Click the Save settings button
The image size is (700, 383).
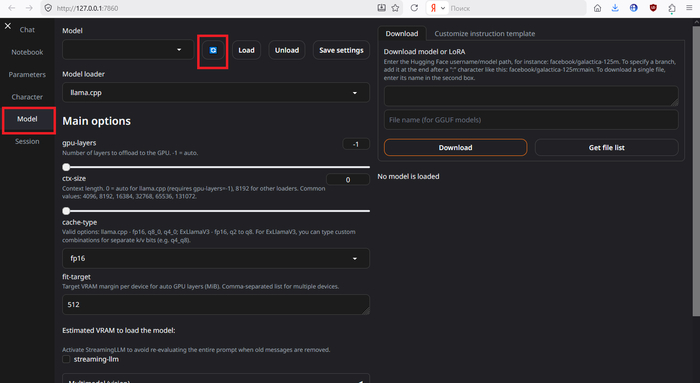coord(341,50)
